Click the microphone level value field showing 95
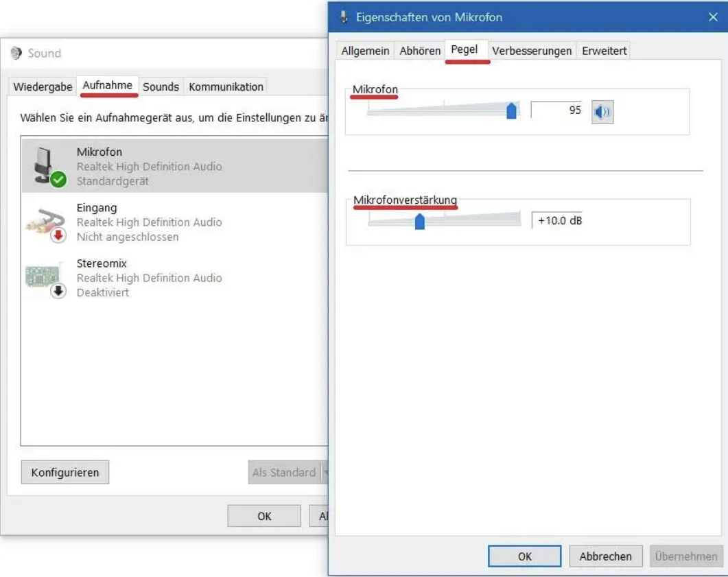The height and width of the screenshot is (577, 728). coord(556,110)
